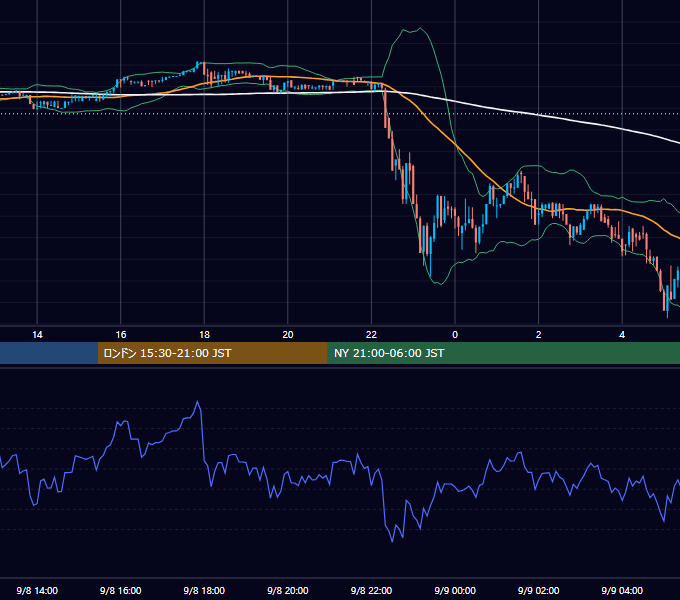Click the '0' hour label on the upper time axis

455,335
